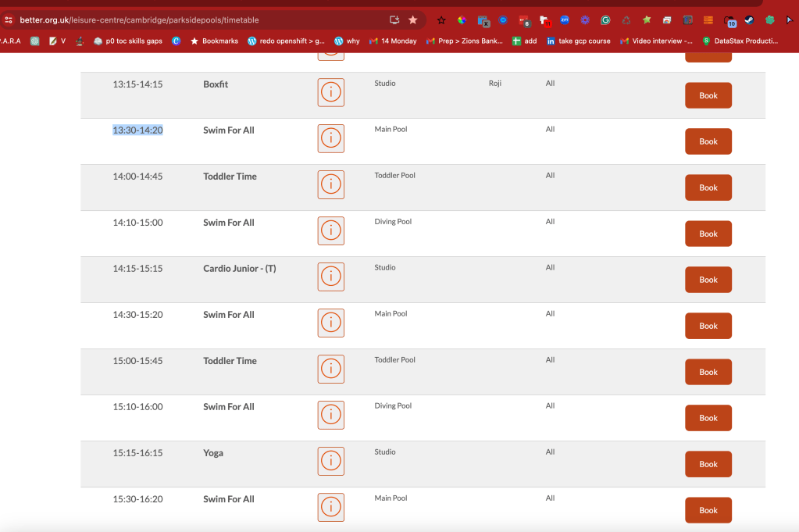Open info icon for Cardio Junior session

coord(330,277)
